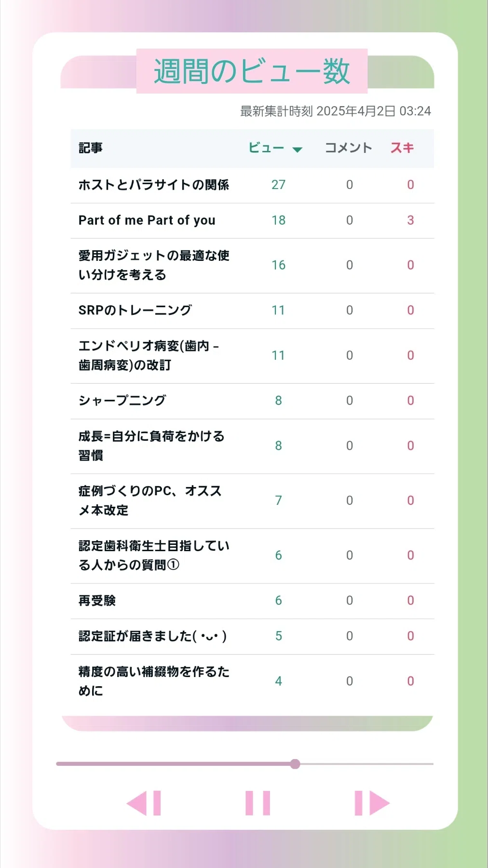Sort by the ビュー column header
The height and width of the screenshot is (868, 488).
[266, 148]
